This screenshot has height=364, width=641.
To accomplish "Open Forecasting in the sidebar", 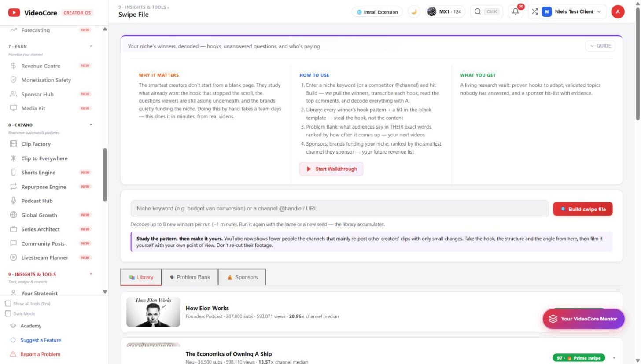I will [35, 30].
